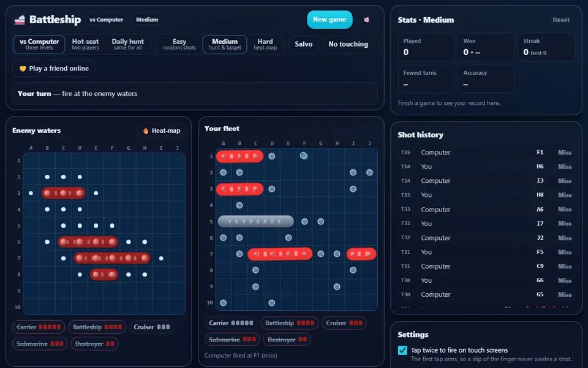Image resolution: width=588 pixels, height=368 pixels.
Task: Click the miss marker at F1 in your fleet
Action: pos(304,155)
